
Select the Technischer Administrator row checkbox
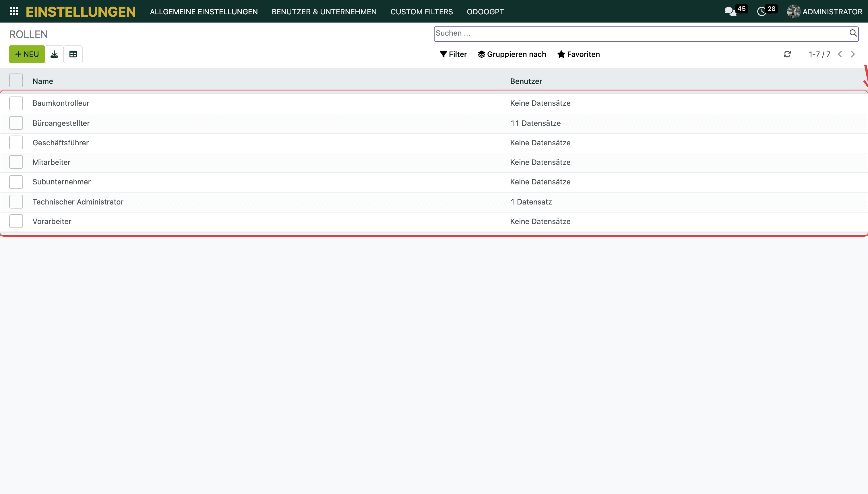pyautogui.click(x=16, y=202)
